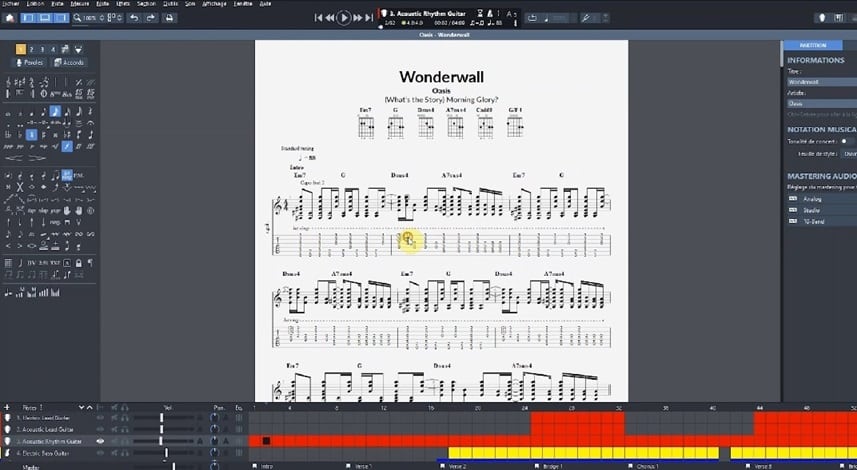Click the Verse 1 section marker

click(359, 466)
